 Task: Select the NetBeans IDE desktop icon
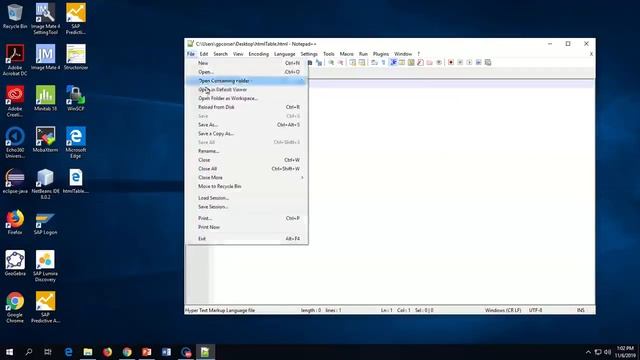pyautogui.click(x=45, y=184)
